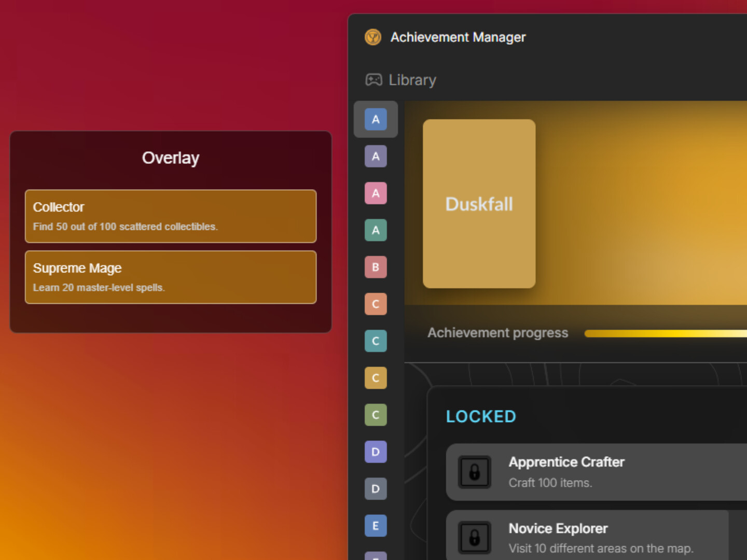Open the Duskfall game banner
Image resolution: width=747 pixels, height=560 pixels.
(479, 203)
